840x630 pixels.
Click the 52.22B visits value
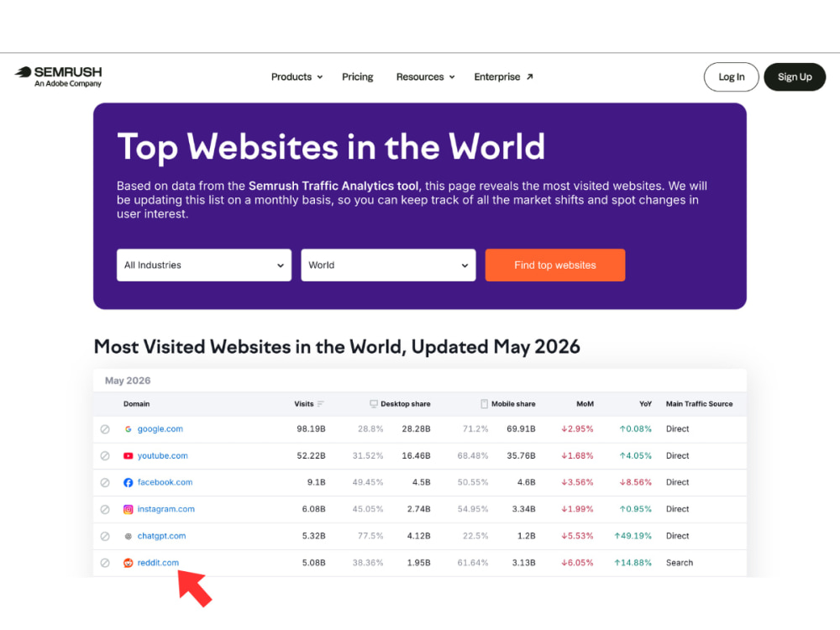pyautogui.click(x=312, y=456)
